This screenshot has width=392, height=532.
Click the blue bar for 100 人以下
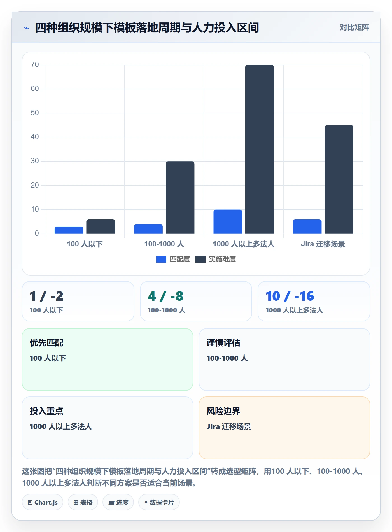(x=69, y=230)
